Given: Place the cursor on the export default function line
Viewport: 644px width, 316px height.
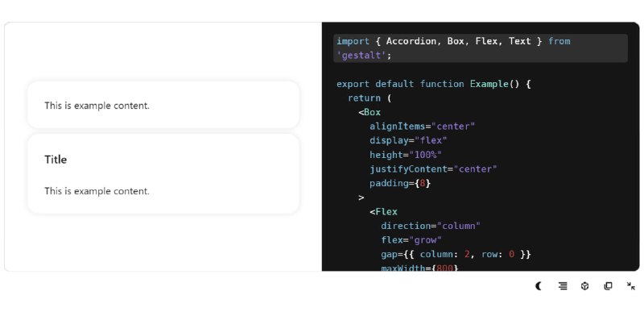Looking at the screenshot, I should [x=434, y=84].
